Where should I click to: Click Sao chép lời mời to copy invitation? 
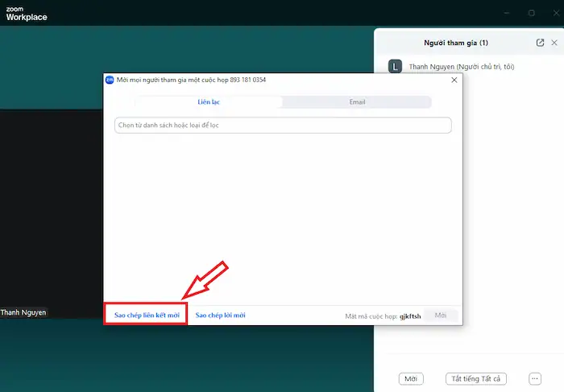coord(221,316)
